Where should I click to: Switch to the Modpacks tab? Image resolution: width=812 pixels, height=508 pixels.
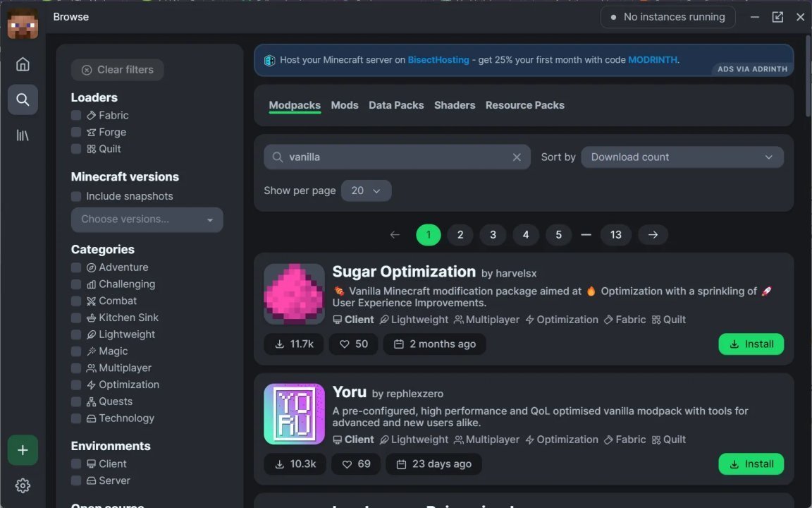click(x=295, y=105)
